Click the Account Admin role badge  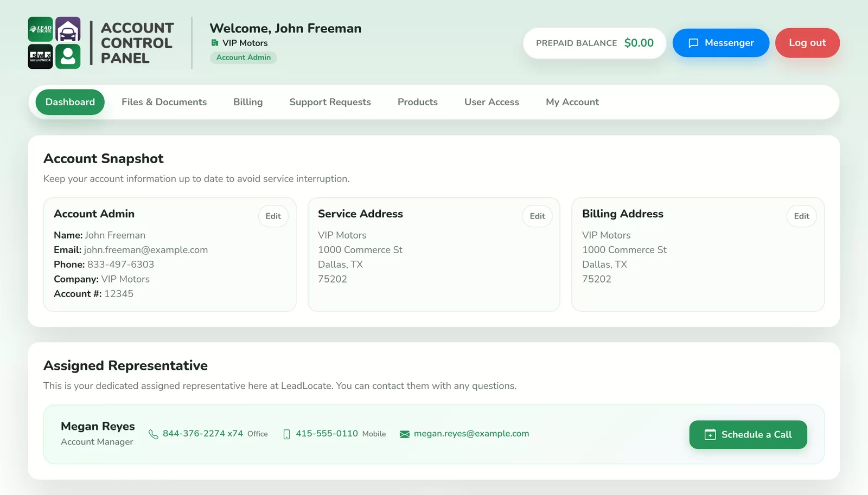coord(244,57)
